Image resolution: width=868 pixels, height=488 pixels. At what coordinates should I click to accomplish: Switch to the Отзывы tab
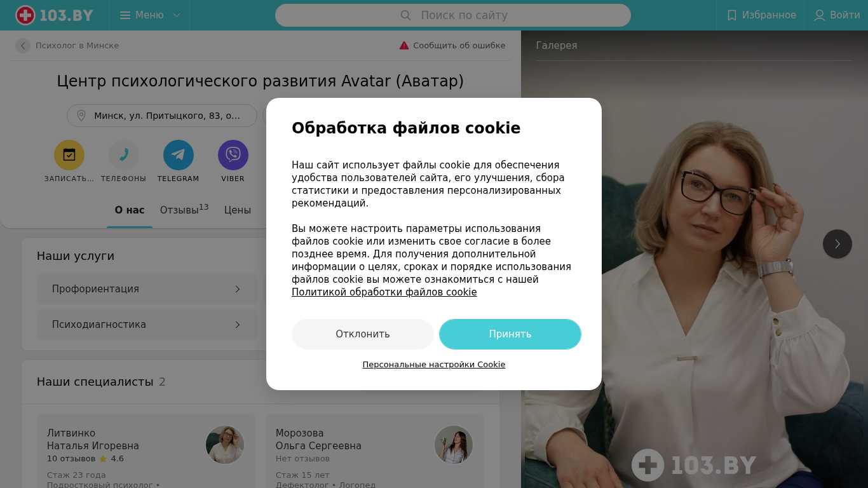pyautogui.click(x=184, y=210)
